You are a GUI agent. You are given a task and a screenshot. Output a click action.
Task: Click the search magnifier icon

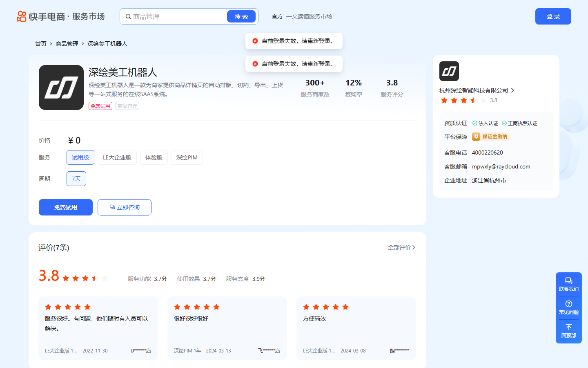(128, 16)
